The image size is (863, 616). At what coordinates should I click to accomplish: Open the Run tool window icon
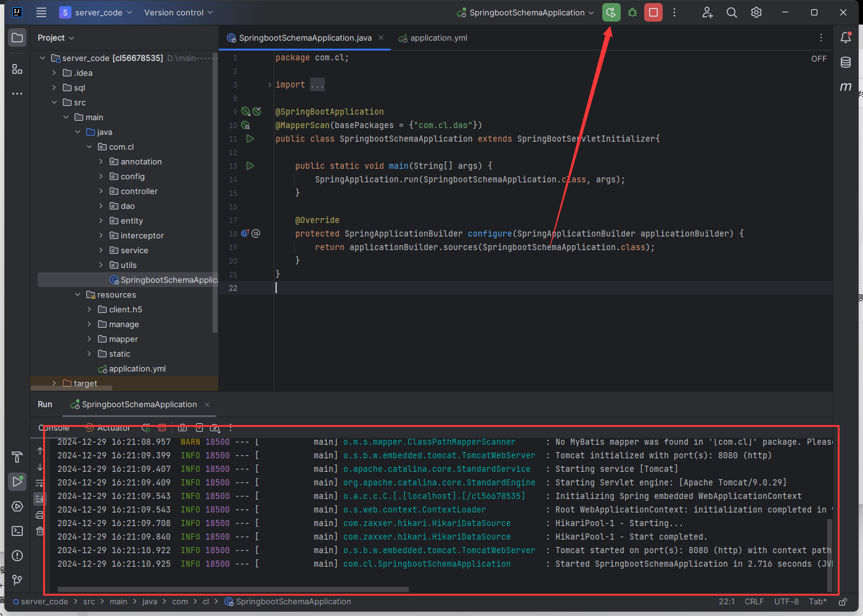click(x=17, y=482)
